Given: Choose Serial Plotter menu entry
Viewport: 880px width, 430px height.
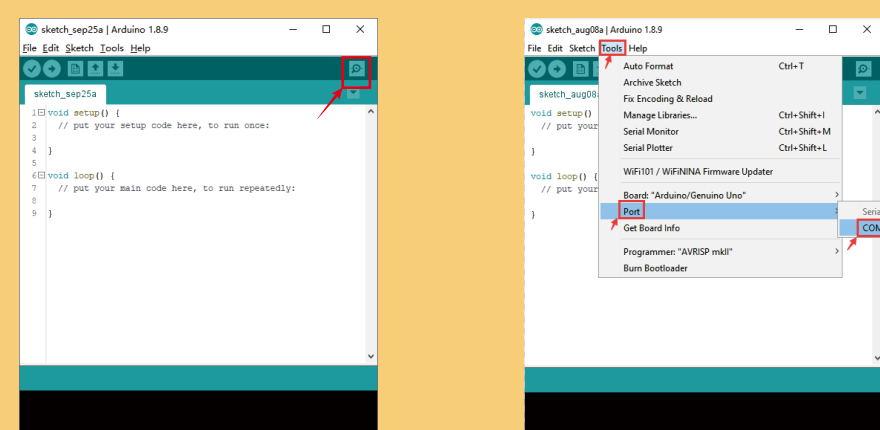Looking at the screenshot, I should click(x=721, y=148).
